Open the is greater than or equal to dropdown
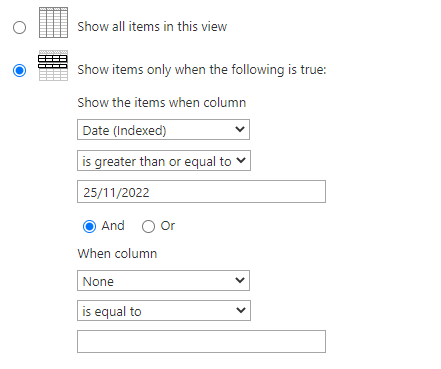This screenshot has width=441, height=369. point(164,161)
